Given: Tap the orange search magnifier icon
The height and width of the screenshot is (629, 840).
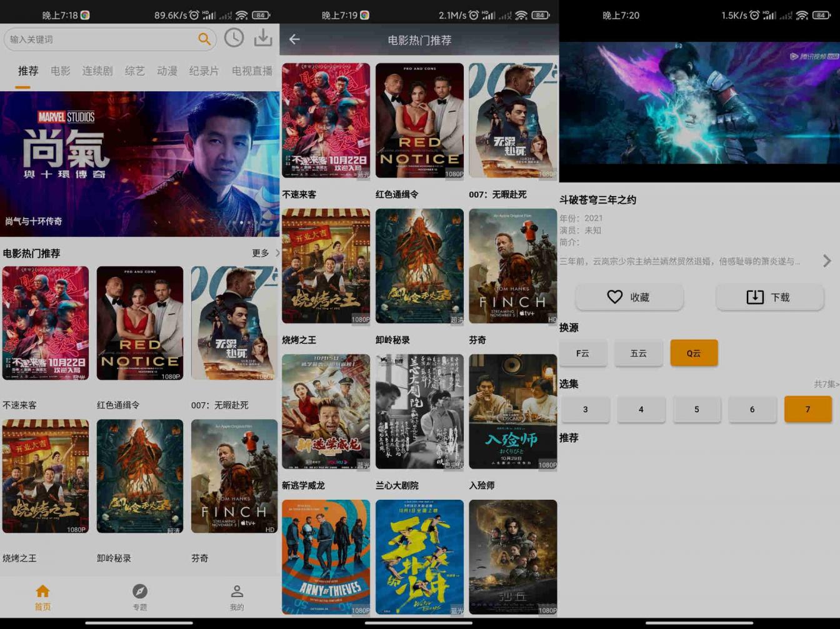Looking at the screenshot, I should point(204,39).
